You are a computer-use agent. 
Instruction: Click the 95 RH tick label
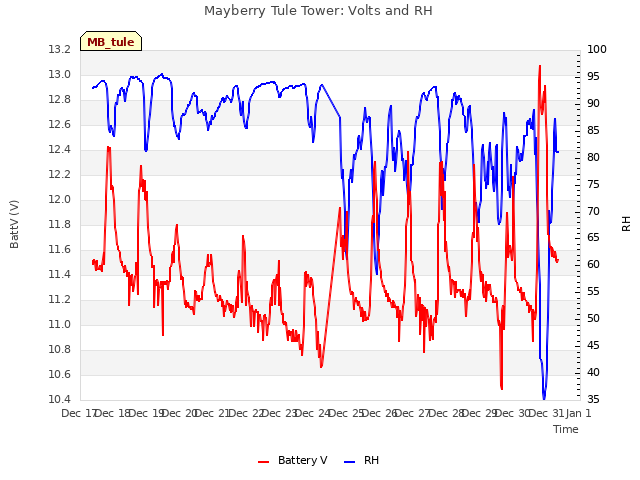[x=593, y=76]
